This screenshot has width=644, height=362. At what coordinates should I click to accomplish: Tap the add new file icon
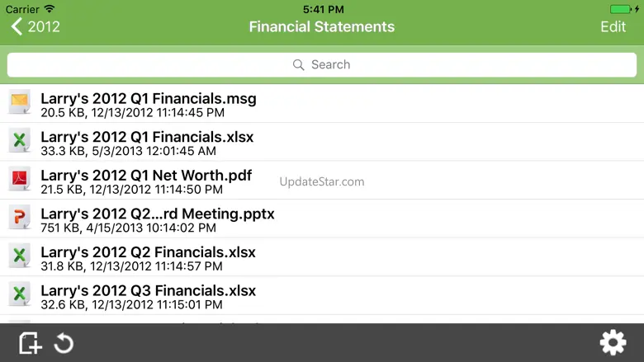[x=30, y=342]
